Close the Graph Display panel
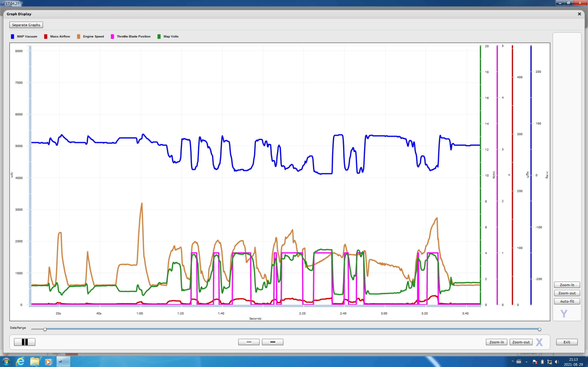Image resolution: width=588 pixels, height=367 pixels. [579, 14]
